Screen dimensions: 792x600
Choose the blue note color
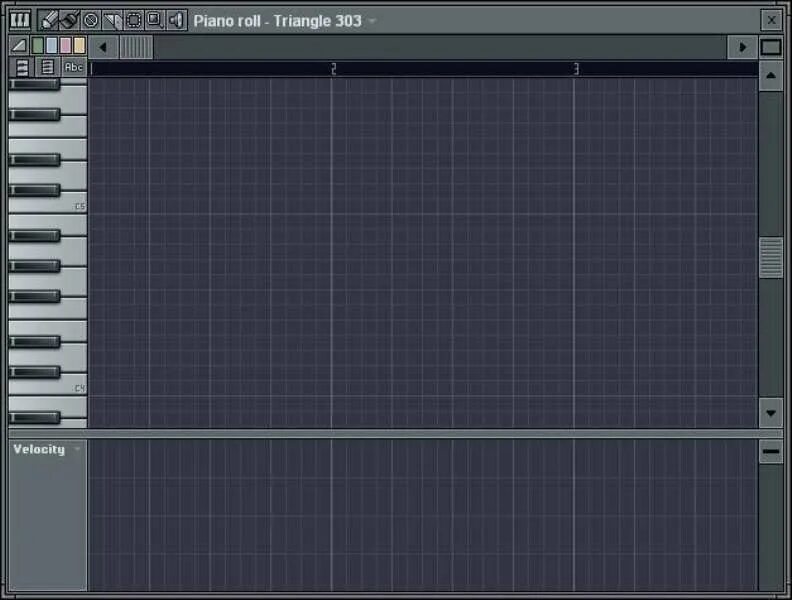click(x=52, y=45)
